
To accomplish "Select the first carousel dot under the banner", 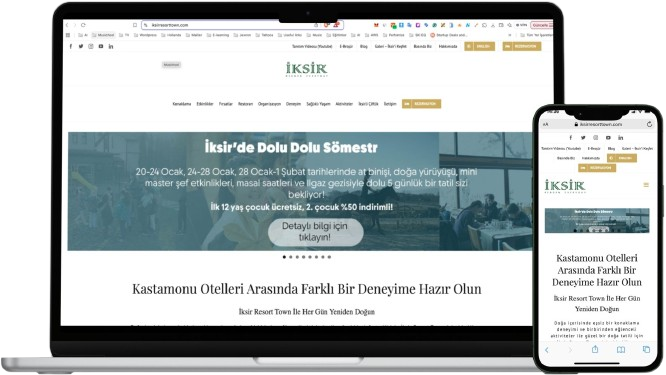I will tap(284, 257).
